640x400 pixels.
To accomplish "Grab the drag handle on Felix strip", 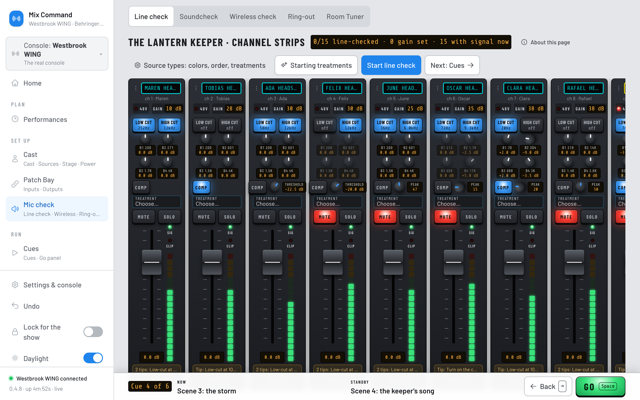I will pos(316,88).
